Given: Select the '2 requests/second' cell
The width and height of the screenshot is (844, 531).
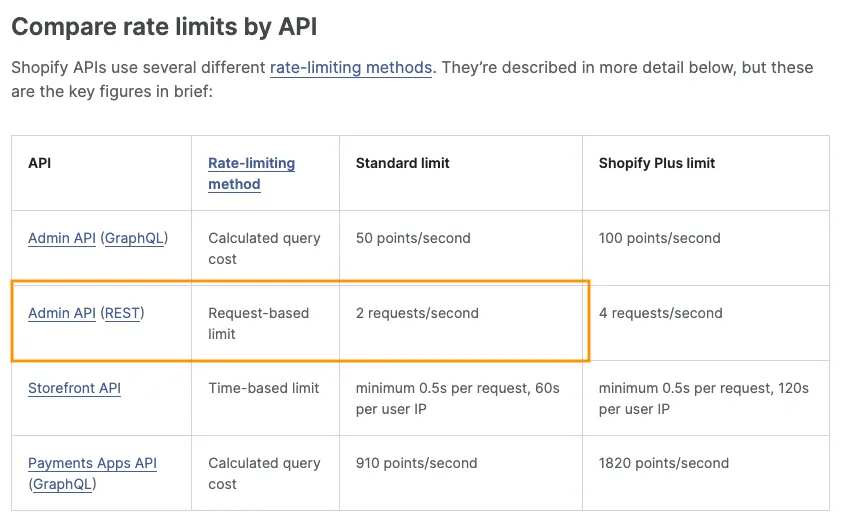Looking at the screenshot, I should tap(461, 323).
